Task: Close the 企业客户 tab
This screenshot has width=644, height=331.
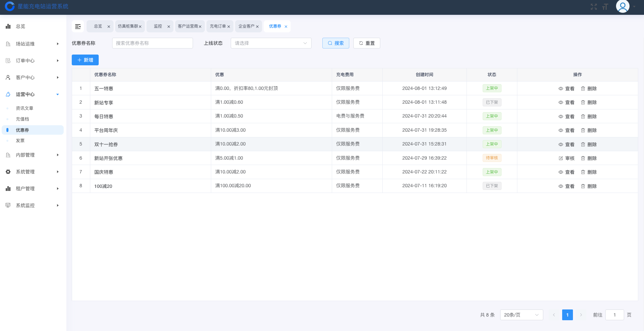Action: click(257, 26)
